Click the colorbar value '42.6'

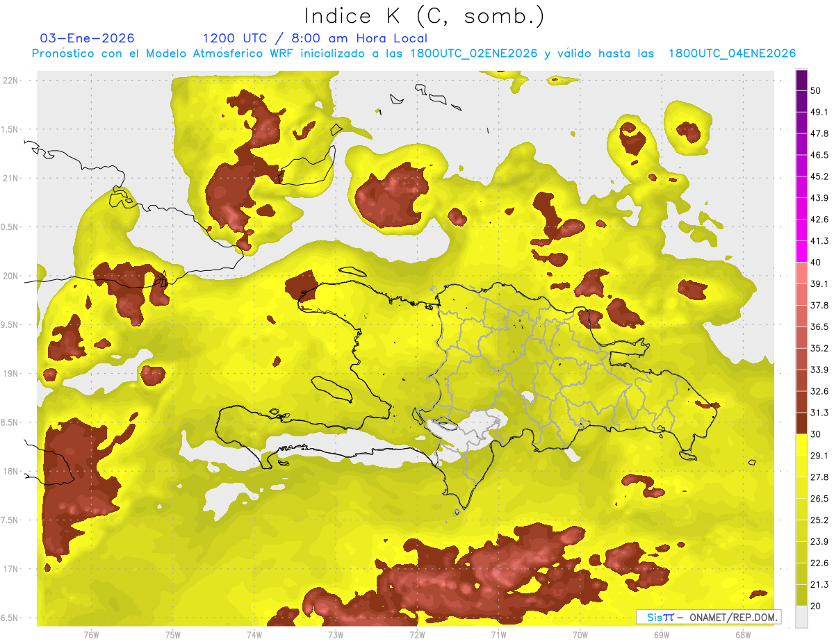point(819,220)
